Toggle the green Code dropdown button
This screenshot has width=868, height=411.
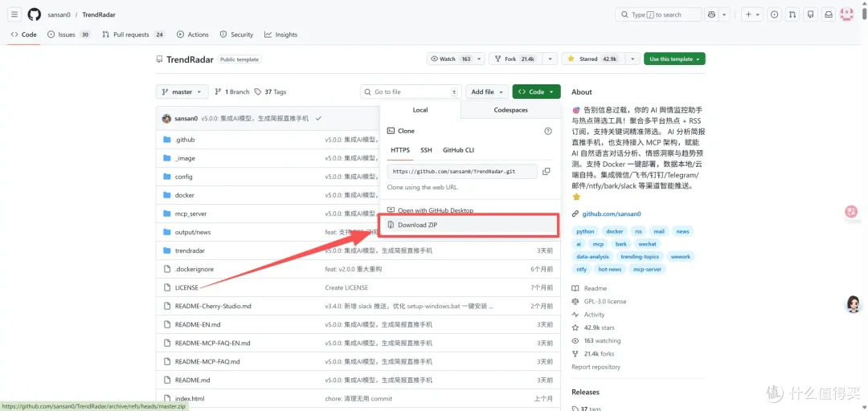(x=536, y=92)
